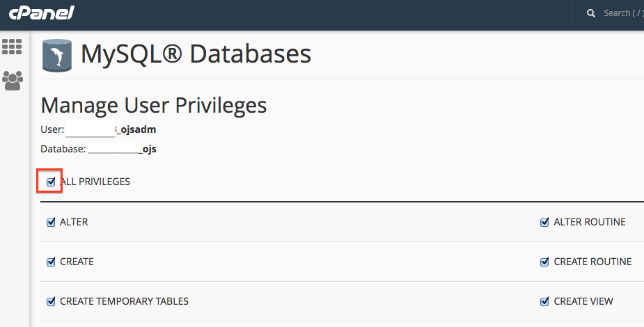Click the CREATE TEMPORARY TABLES label text
Image resolution: width=644 pixels, height=327 pixels.
124,301
